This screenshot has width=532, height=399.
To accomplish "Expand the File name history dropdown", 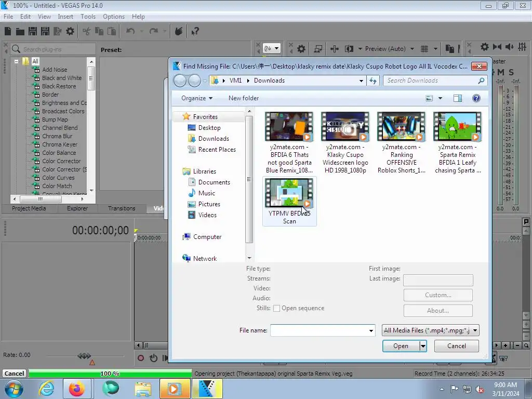I will tap(371, 330).
